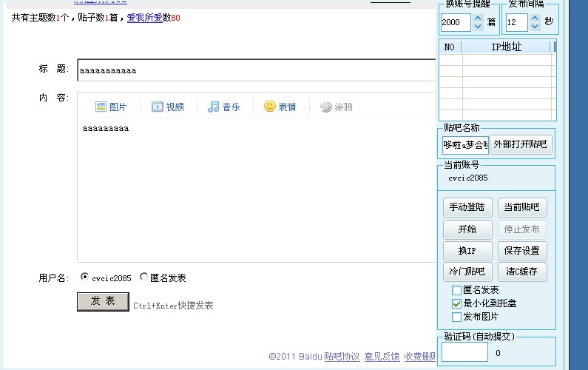Open the 贴吧协议 footer link
Image resolution: width=588 pixels, height=370 pixels.
pyautogui.click(x=342, y=357)
